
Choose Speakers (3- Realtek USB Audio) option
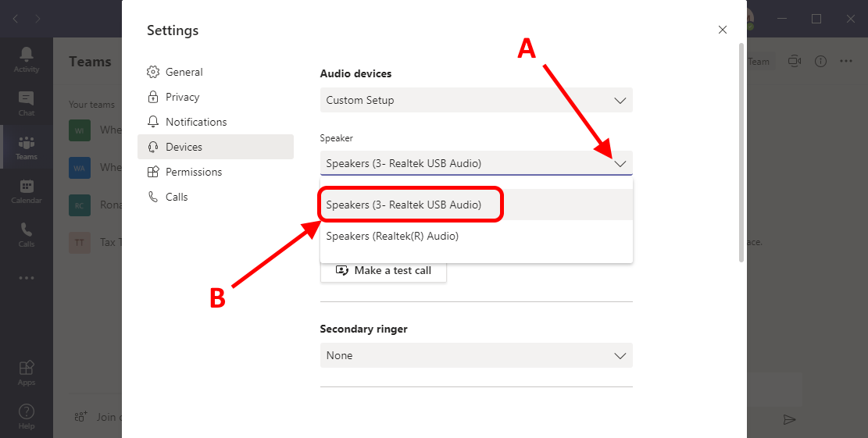pyautogui.click(x=476, y=205)
